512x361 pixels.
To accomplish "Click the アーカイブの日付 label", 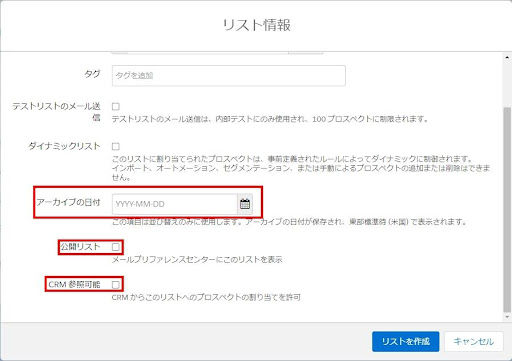I will click(x=68, y=202).
